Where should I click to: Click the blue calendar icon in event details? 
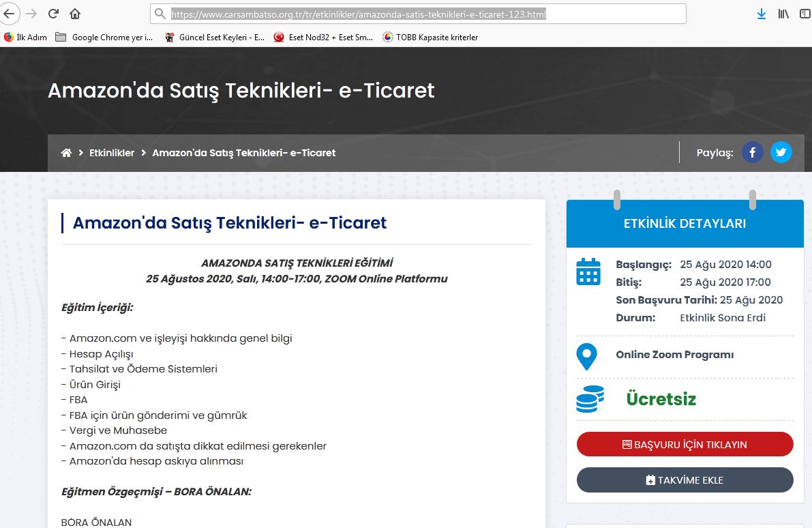coord(588,272)
